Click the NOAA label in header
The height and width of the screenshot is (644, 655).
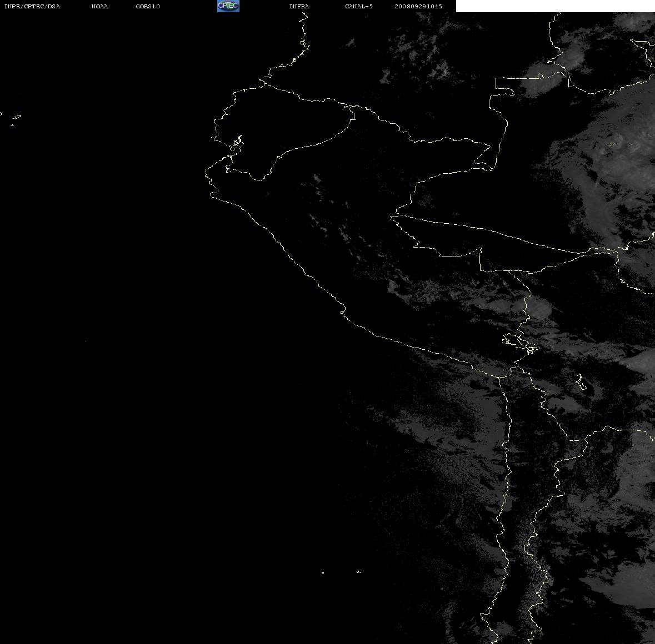click(x=100, y=6)
